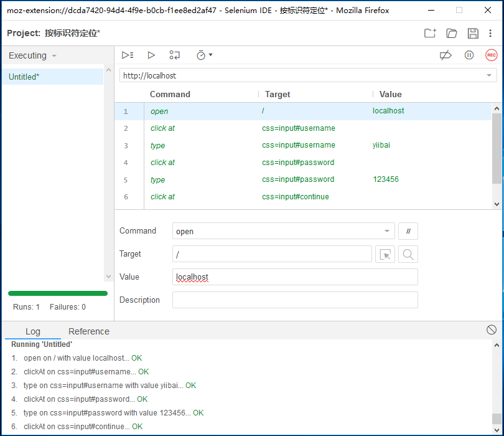Toggle comment on command slashes button

[x=408, y=231]
